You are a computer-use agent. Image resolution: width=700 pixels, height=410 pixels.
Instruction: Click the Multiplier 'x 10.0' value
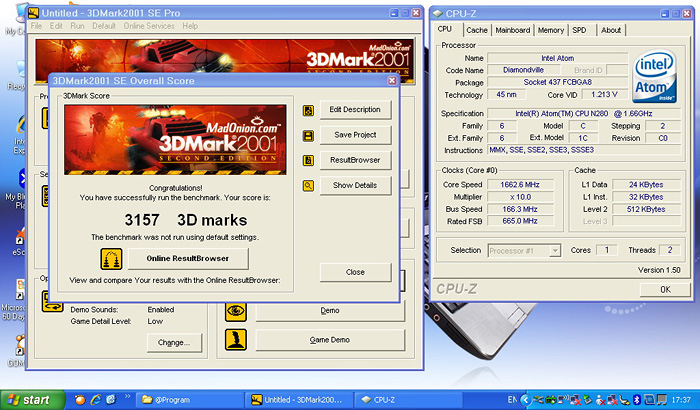[520, 197]
